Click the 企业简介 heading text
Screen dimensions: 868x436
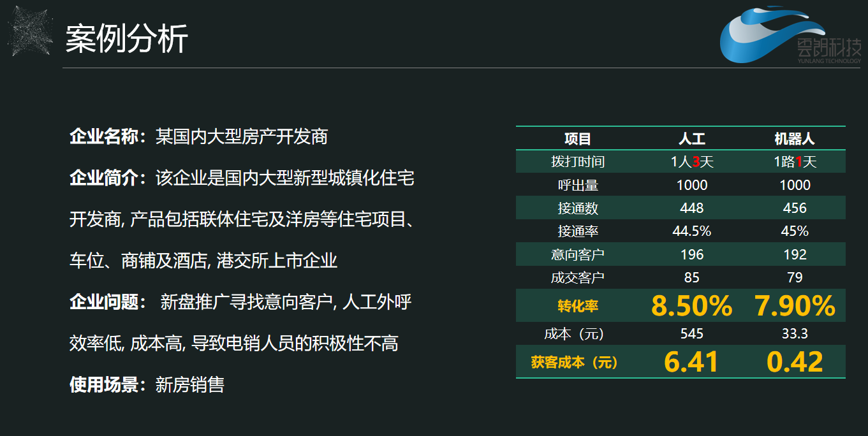[x=107, y=178]
